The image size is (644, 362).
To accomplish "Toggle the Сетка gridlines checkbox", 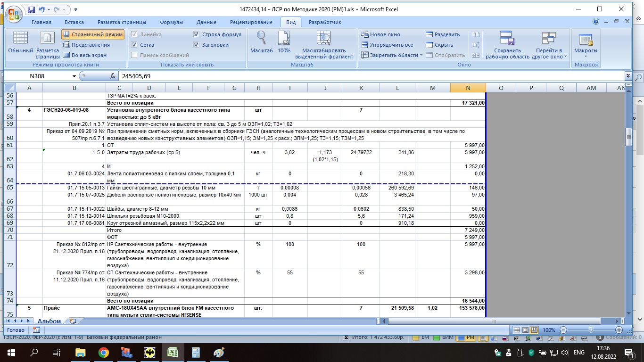I will pyautogui.click(x=134, y=45).
